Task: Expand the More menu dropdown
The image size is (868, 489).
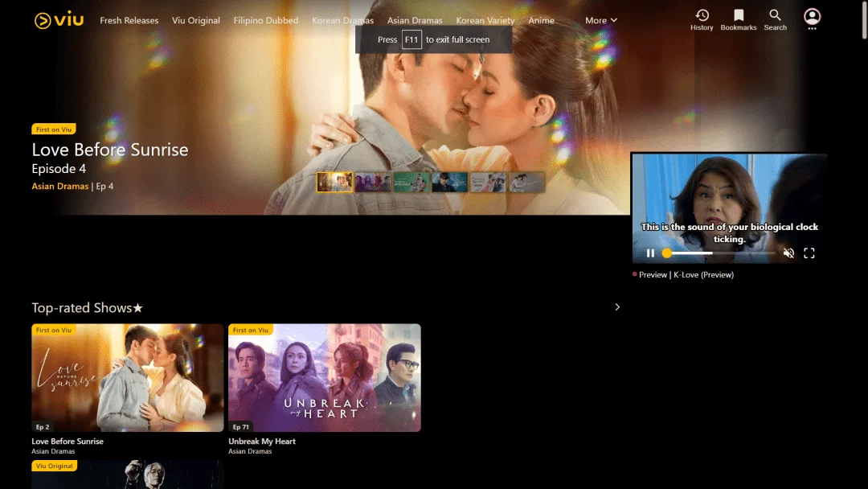Action: tap(600, 20)
